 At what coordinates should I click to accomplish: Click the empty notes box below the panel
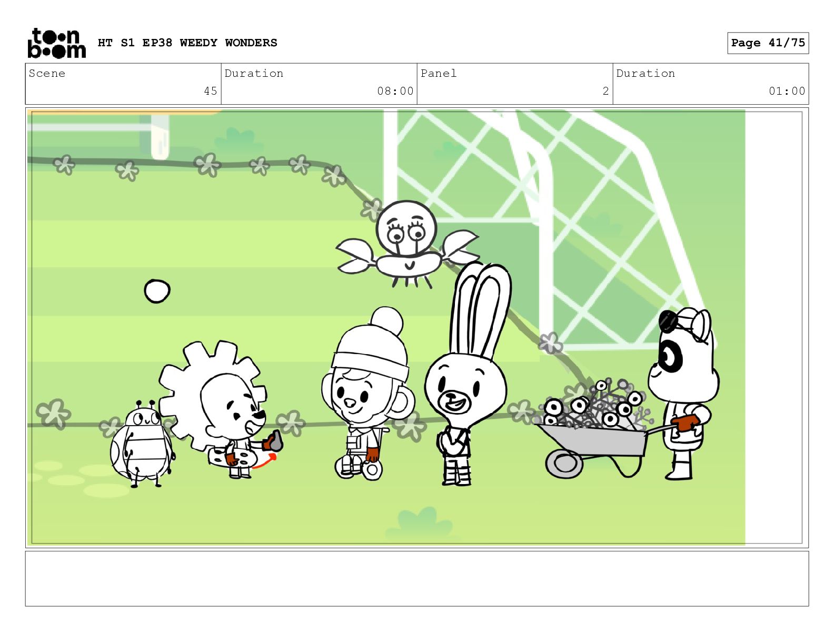point(416,578)
